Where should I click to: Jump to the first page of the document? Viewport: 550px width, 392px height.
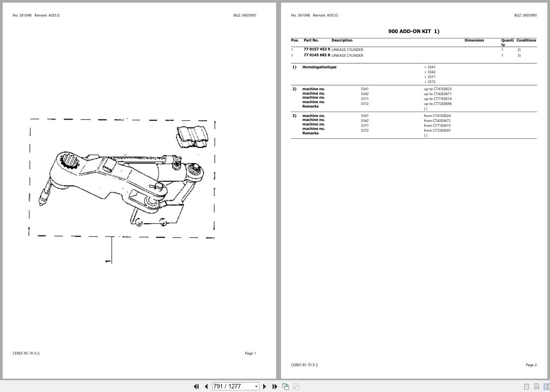coord(196,386)
